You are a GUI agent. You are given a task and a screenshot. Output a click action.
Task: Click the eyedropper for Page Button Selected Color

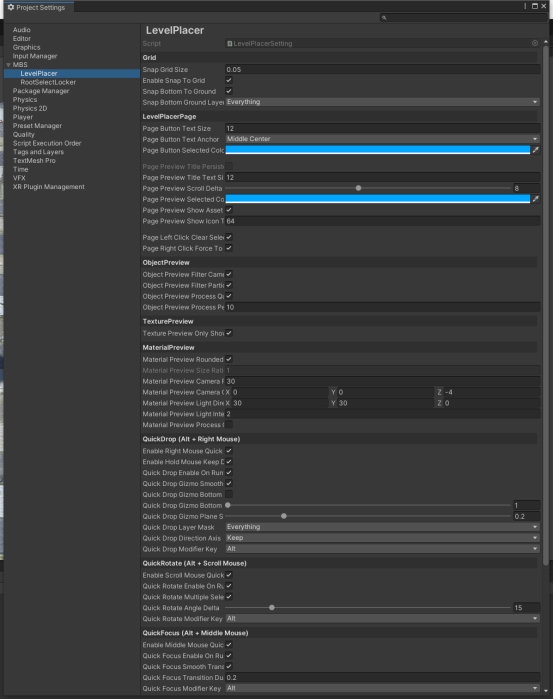[536, 150]
